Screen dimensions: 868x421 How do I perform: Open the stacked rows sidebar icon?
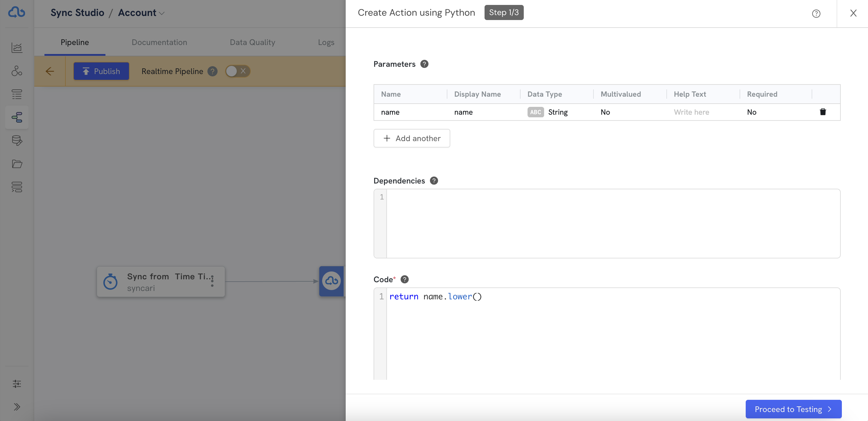[17, 187]
